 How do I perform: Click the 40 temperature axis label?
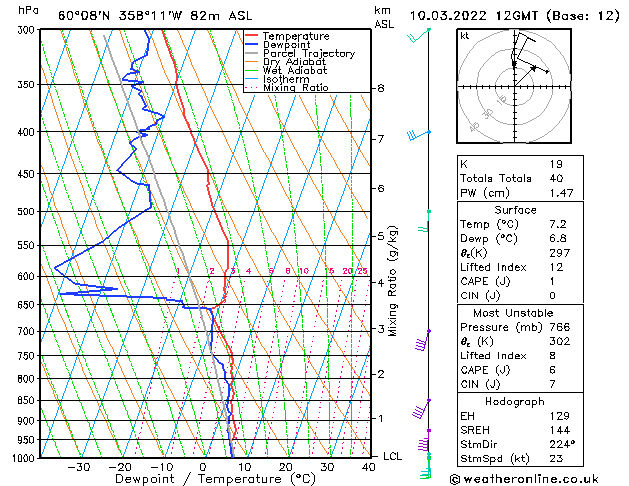click(x=368, y=467)
